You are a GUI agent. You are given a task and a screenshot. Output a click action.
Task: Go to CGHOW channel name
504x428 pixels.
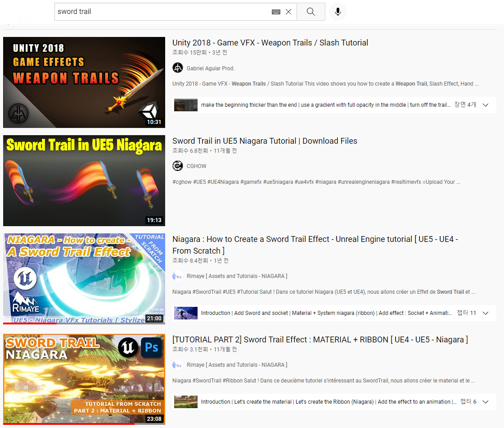196,166
